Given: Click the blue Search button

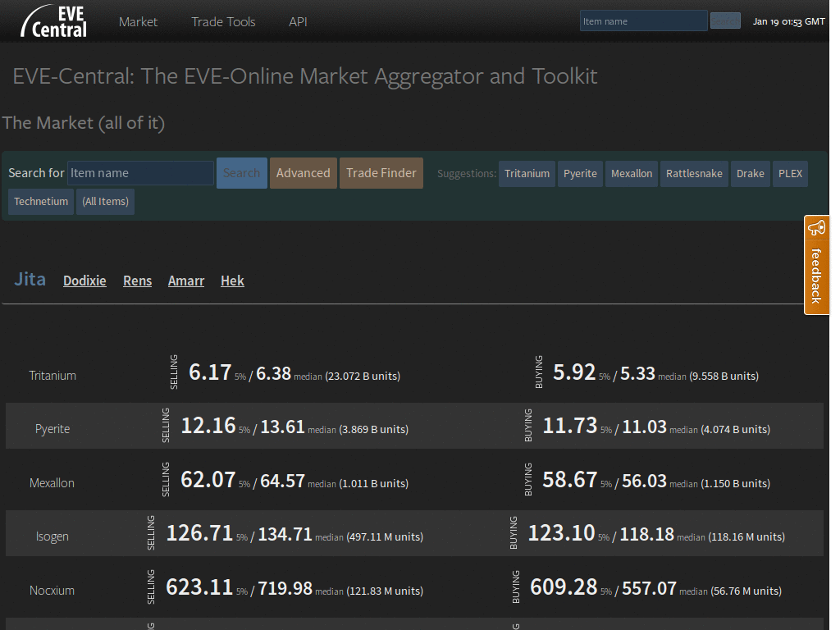Looking at the screenshot, I should tap(242, 173).
